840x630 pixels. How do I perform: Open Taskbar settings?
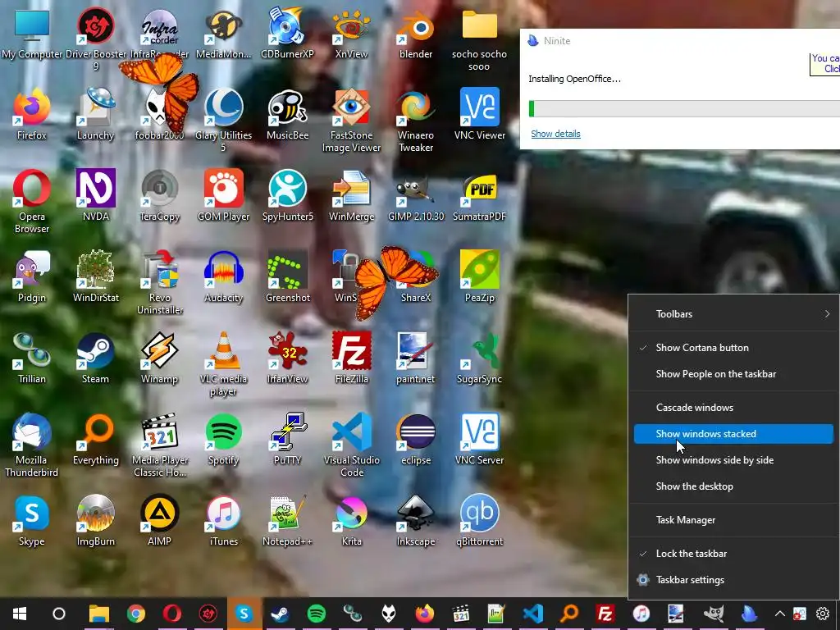(733, 580)
